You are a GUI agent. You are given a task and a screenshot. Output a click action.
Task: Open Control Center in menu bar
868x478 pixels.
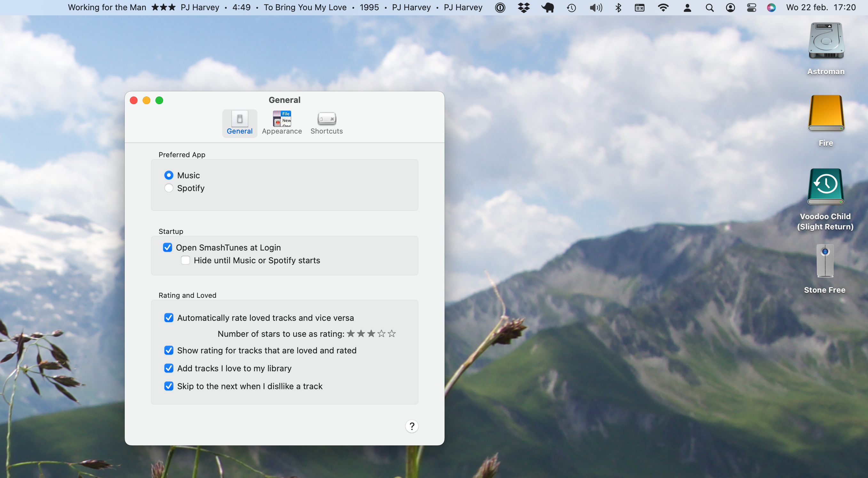coord(751,7)
